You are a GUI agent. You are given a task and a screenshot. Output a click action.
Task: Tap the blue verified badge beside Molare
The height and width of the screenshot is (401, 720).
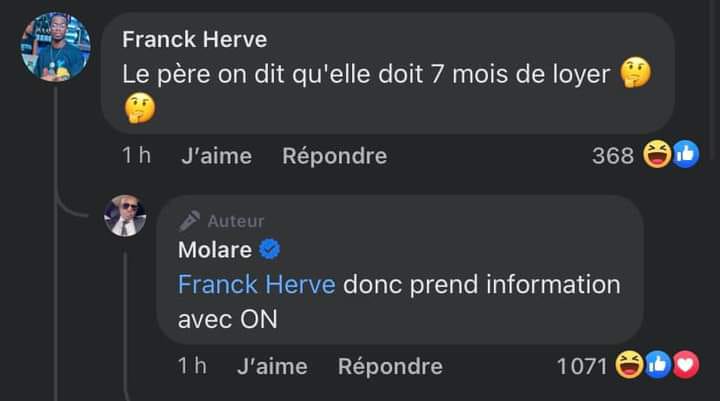click(270, 250)
